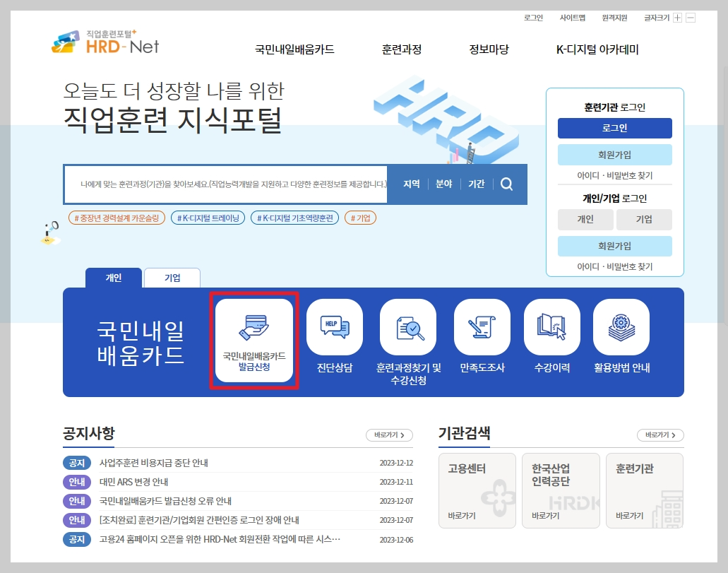Open 국민내일배움카드 발급신청 card icon
Viewport: 728px width, 573px height.
(x=254, y=340)
